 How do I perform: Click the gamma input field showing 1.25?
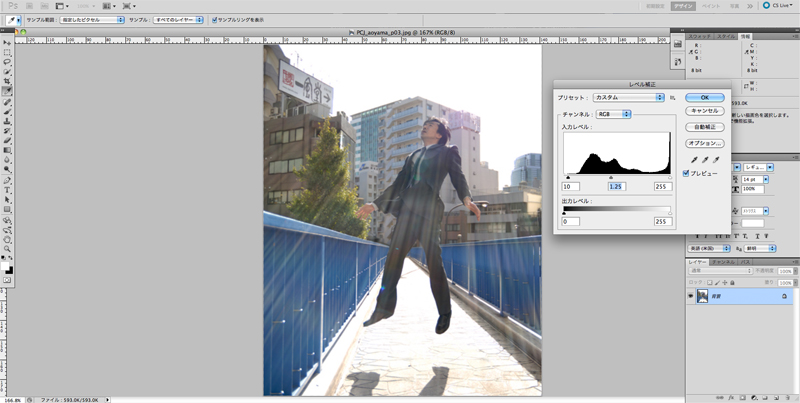[x=616, y=186]
